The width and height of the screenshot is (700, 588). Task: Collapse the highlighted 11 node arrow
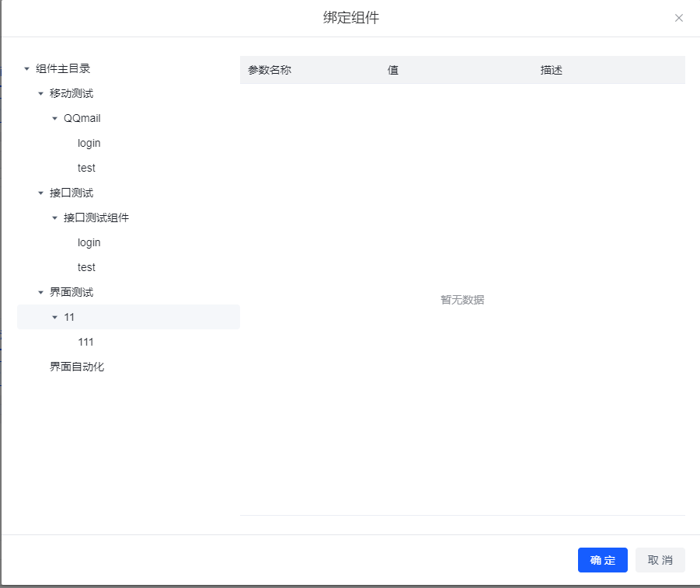coord(54,317)
